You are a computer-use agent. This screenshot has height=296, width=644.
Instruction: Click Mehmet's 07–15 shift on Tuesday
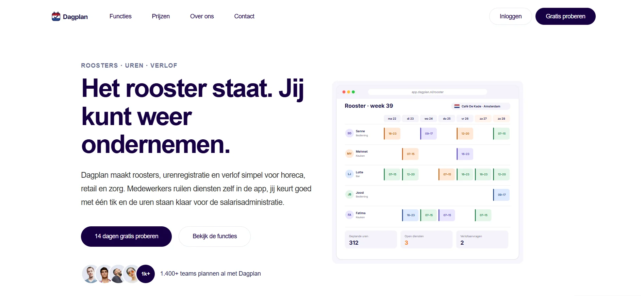tap(410, 154)
